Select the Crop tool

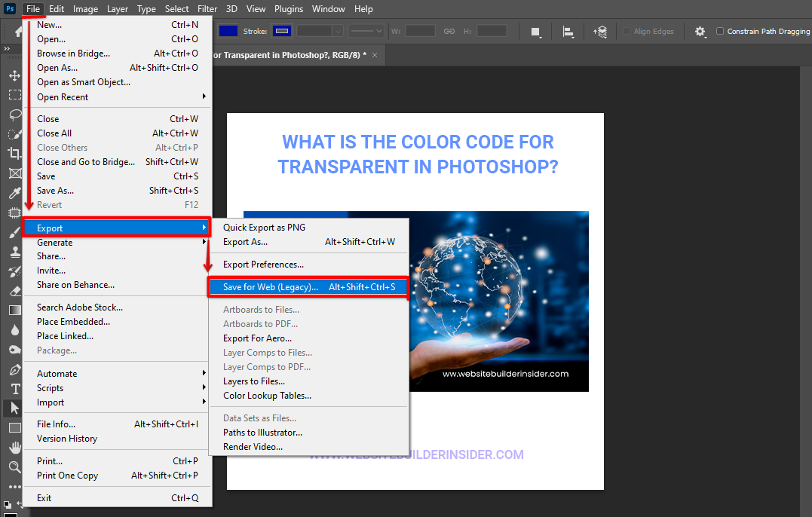click(x=14, y=154)
